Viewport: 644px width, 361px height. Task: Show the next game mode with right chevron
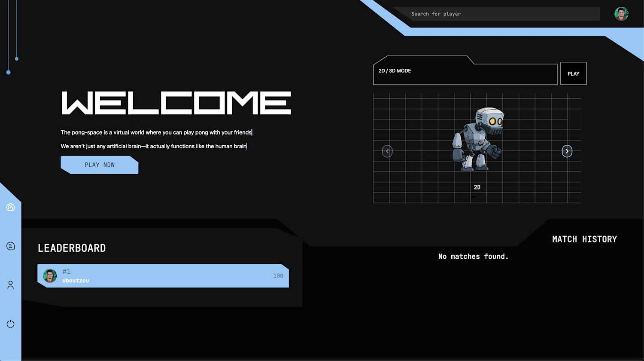pos(567,151)
